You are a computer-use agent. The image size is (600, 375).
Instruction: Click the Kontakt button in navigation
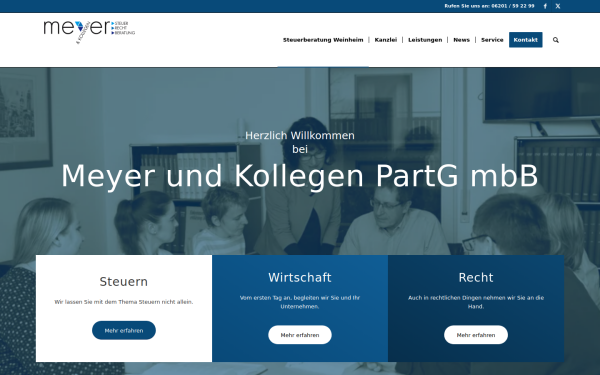pyautogui.click(x=525, y=40)
